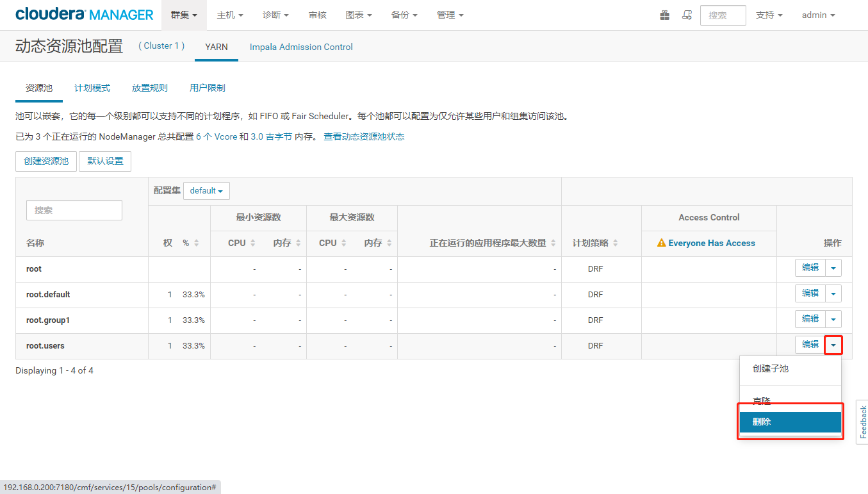Image resolution: width=868 pixels, height=494 pixels.
Task: Go to 审核 in navigation bar
Action: pyautogui.click(x=318, y=15)
